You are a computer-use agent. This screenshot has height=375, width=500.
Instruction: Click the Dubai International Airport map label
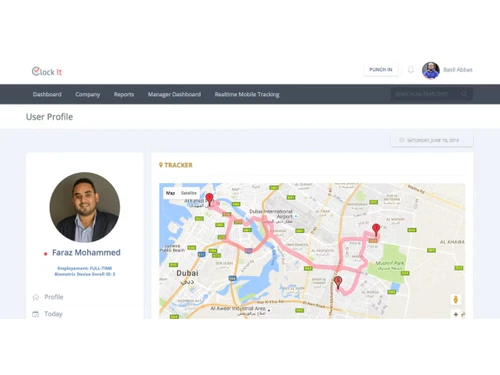271,214
